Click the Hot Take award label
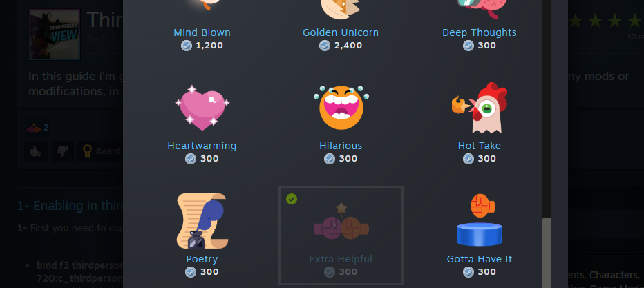The image size is (644, 288). pyautogui.click(x=480, y=146)
